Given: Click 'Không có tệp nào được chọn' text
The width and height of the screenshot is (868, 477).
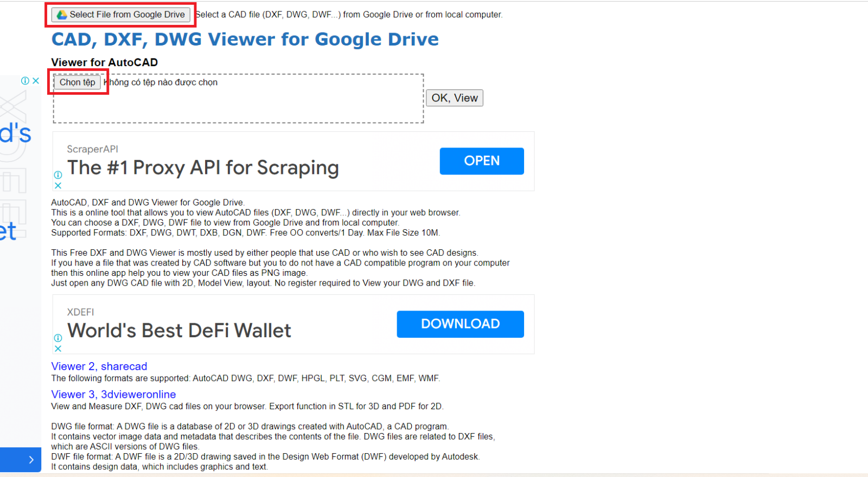Looking at the screenshot, I should tap(161, 82).
